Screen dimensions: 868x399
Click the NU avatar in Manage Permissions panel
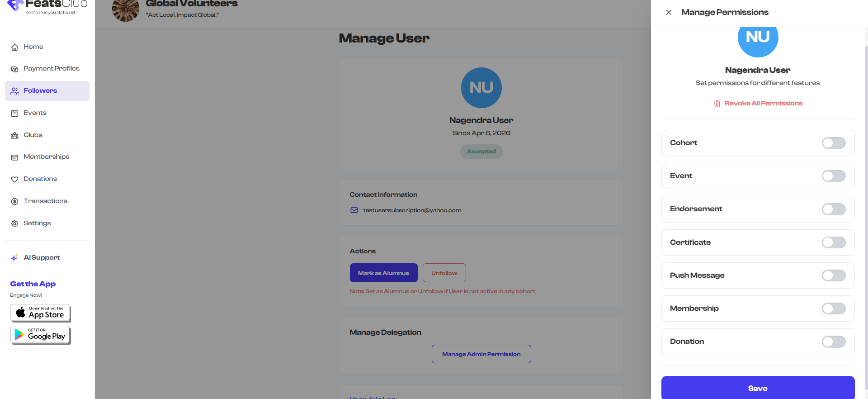tap(758, 39)
